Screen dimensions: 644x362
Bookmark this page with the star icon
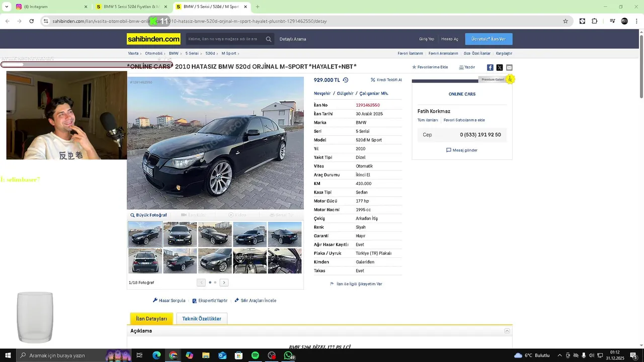(566, 21)
